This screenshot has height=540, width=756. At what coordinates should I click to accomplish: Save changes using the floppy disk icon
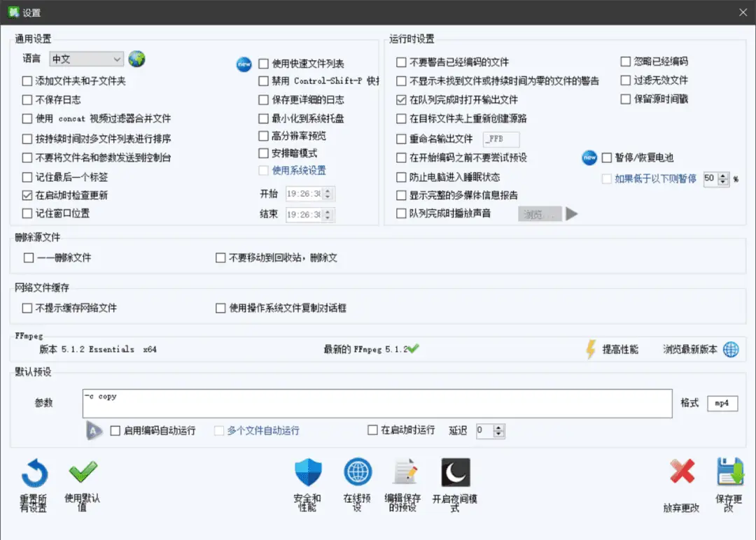coord(730,472)
